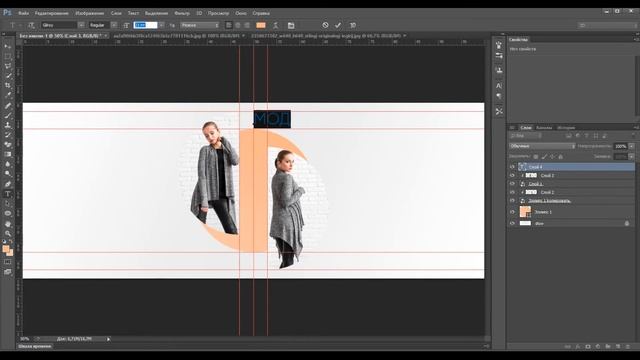The image size is (640, 360).
Task: Click the background color swatch
Action: (x=10, y=253)
